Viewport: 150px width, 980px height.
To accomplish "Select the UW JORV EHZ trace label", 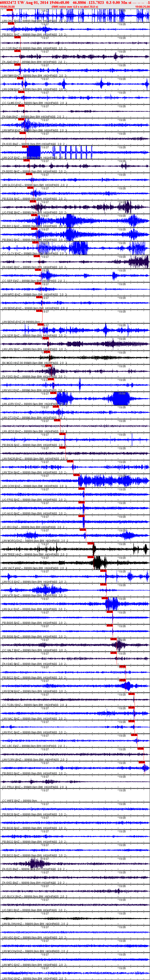I will coord(35,404).
